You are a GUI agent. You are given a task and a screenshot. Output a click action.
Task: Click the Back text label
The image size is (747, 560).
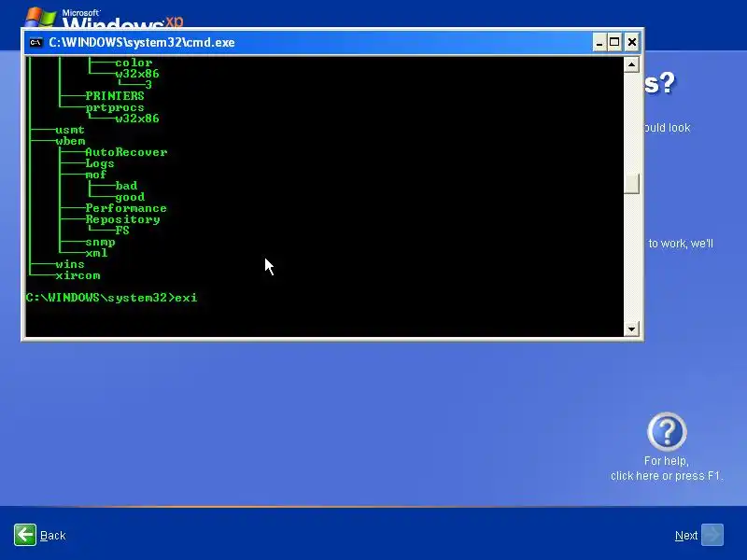53,536
